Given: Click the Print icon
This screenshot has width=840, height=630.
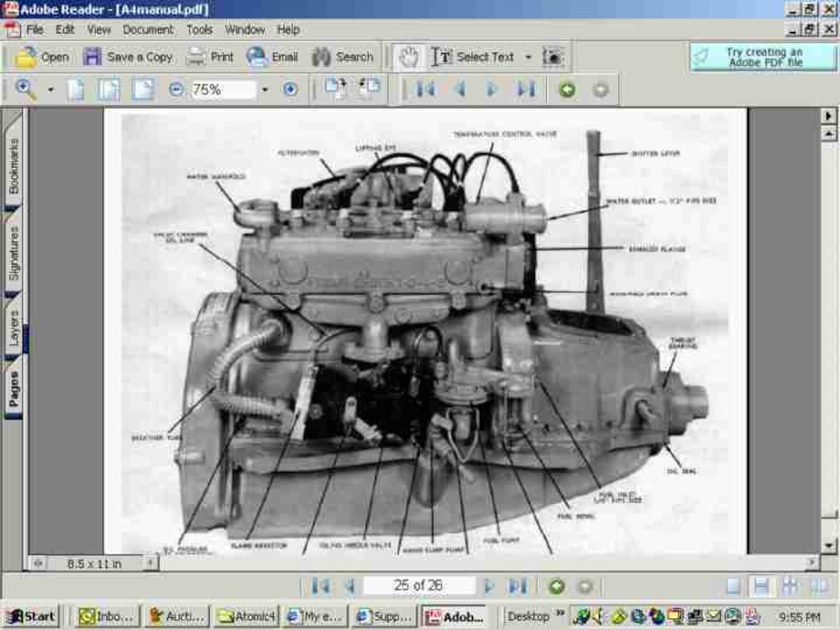Looking at the screenshot, I should [x=207, y=56].
